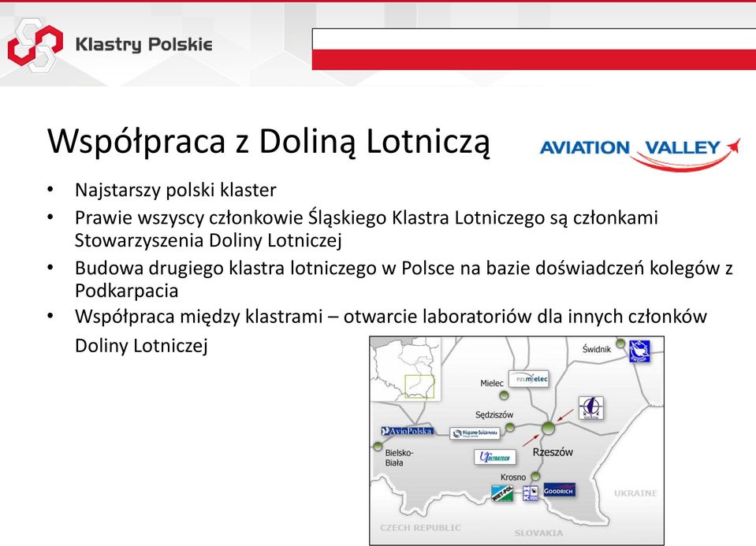The image size is (756, 546).
Task: Click the 'Krosno' map label
Action: (513, 477)
